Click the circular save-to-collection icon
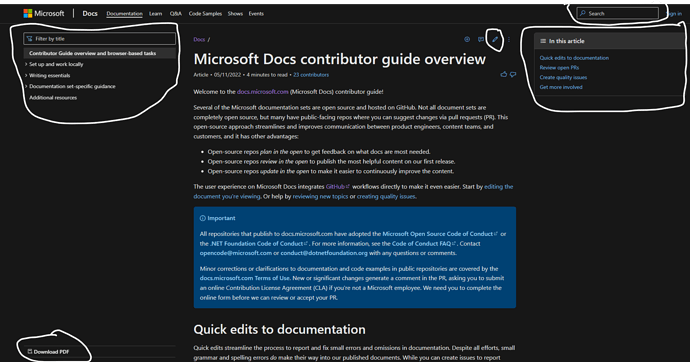690x362 pixels. click(467, 39)
